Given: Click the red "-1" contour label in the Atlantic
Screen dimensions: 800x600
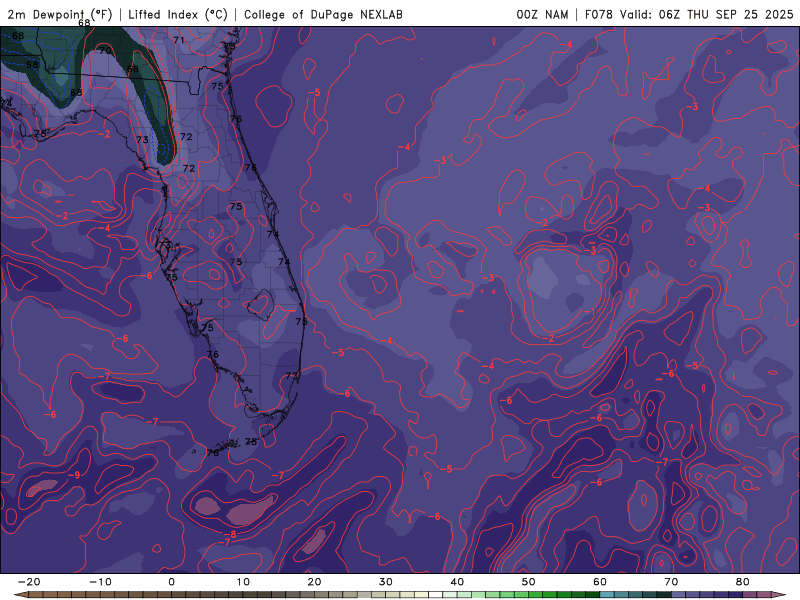Looking at the screenshot, I should click(589, 311).
